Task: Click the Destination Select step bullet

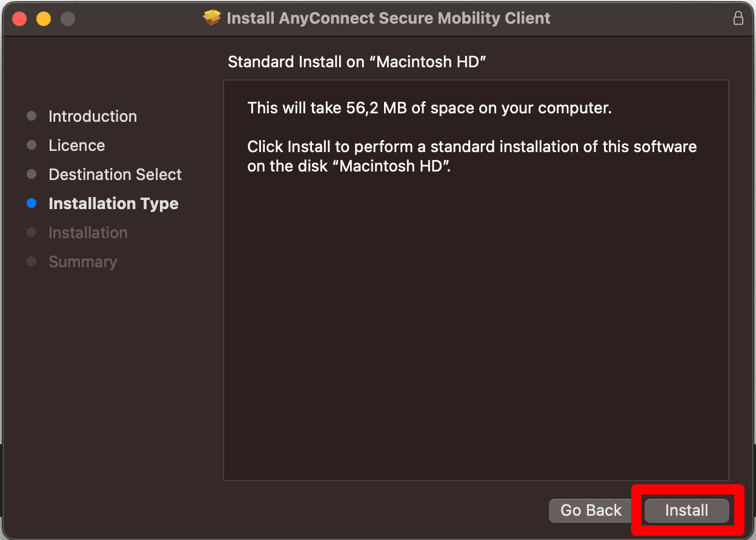Action: (x=31, y=174)
